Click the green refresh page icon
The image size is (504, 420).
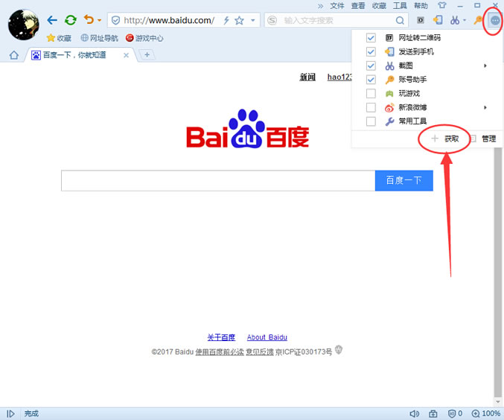pyautogui.click(x=70, y=20)
